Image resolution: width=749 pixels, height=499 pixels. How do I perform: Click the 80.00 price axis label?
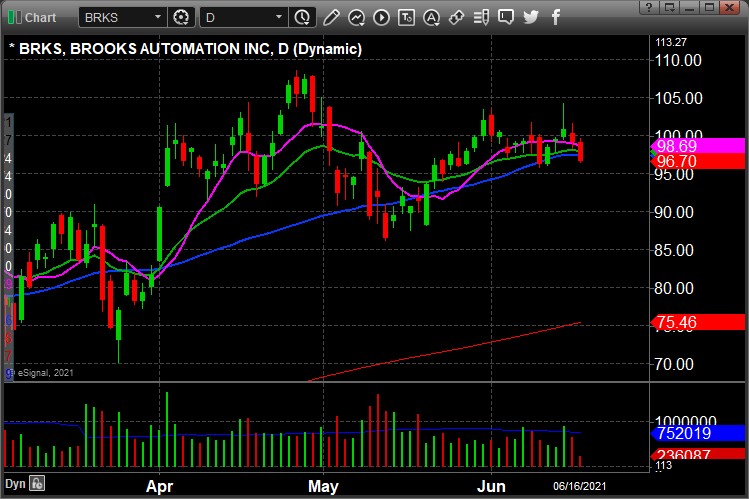[674, 288]
